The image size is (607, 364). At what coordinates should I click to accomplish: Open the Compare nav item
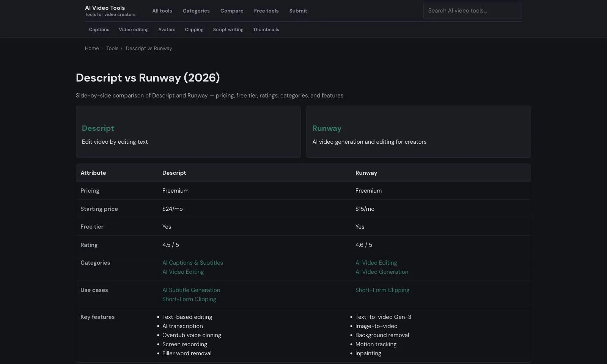pyautogui.click(x=232, y=11)
